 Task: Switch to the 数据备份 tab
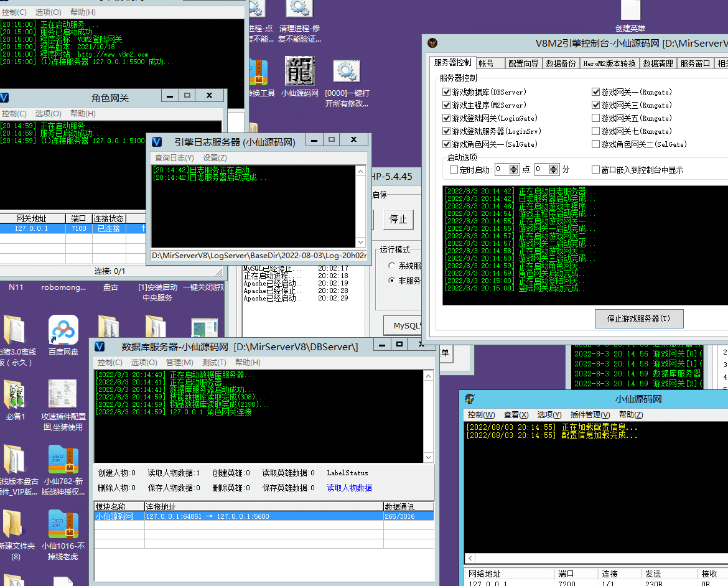[x=561, y=63]
